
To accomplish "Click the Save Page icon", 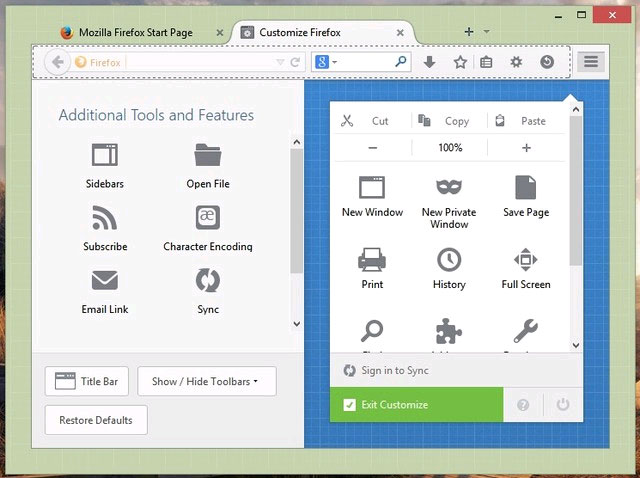I will 526,187.
